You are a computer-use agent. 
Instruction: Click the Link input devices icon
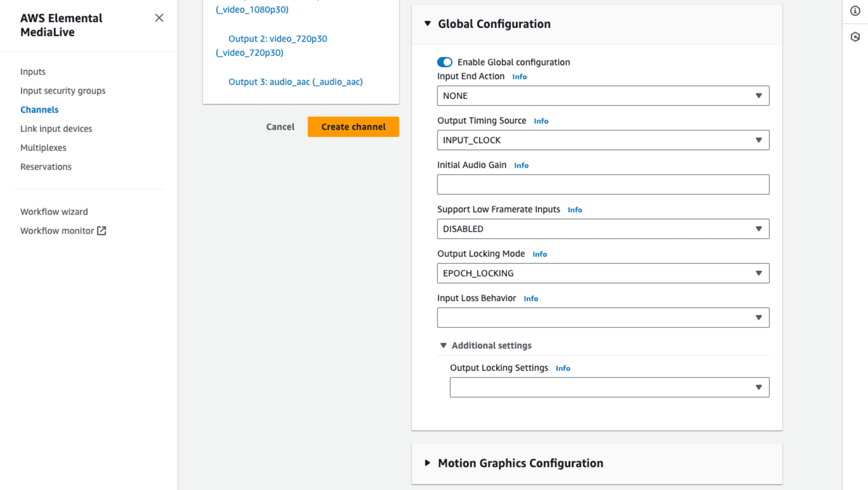(x=56, y=128)
